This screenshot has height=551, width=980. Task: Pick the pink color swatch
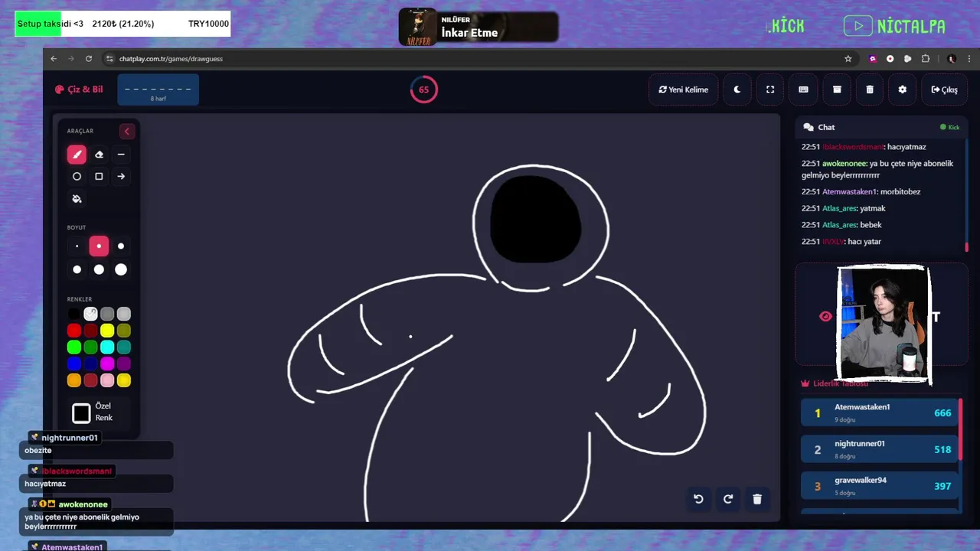(107, 380)
